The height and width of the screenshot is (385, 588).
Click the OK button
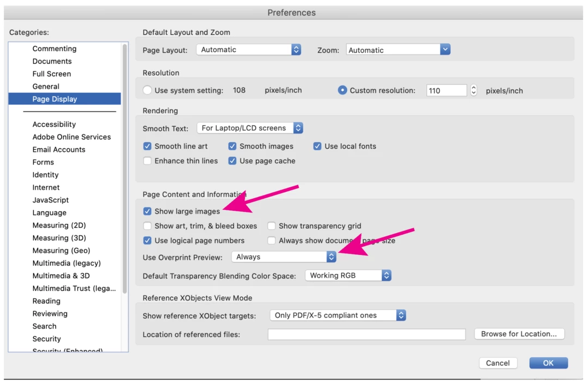click(548, 363)
